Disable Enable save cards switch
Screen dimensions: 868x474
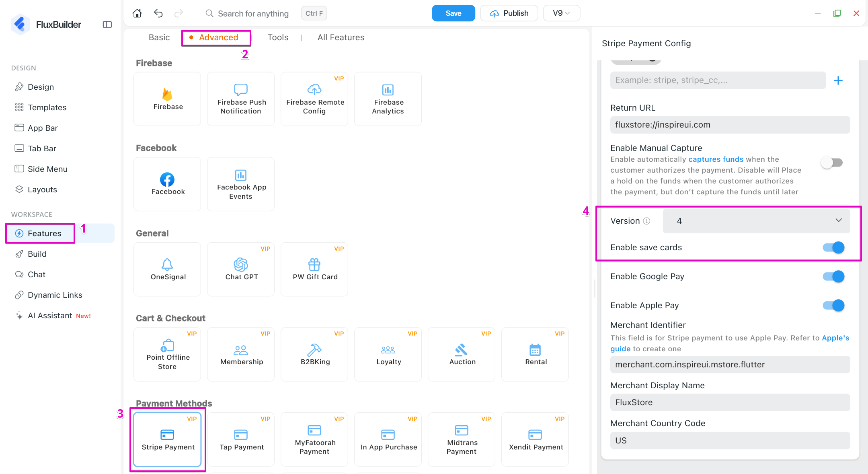(833, 247)
